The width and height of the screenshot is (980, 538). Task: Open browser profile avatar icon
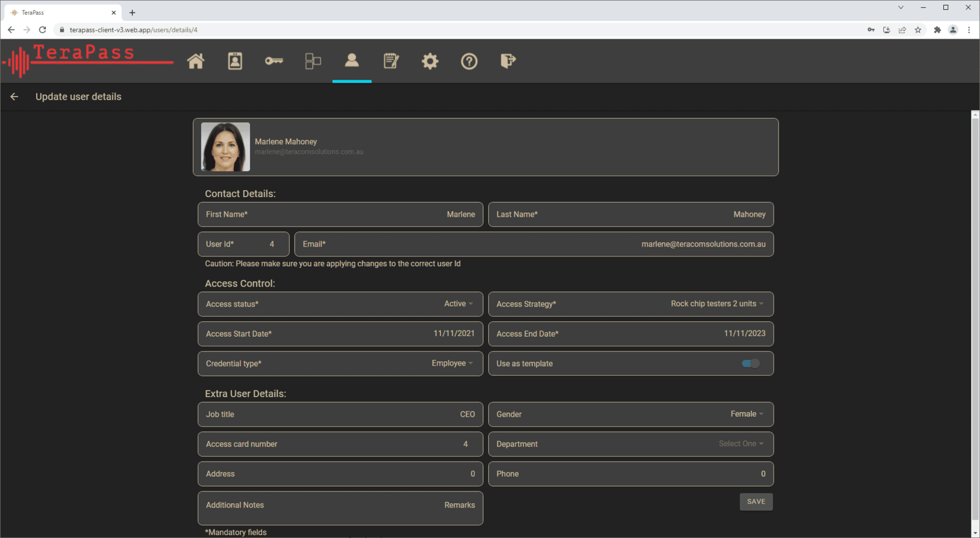pos(953,29)
